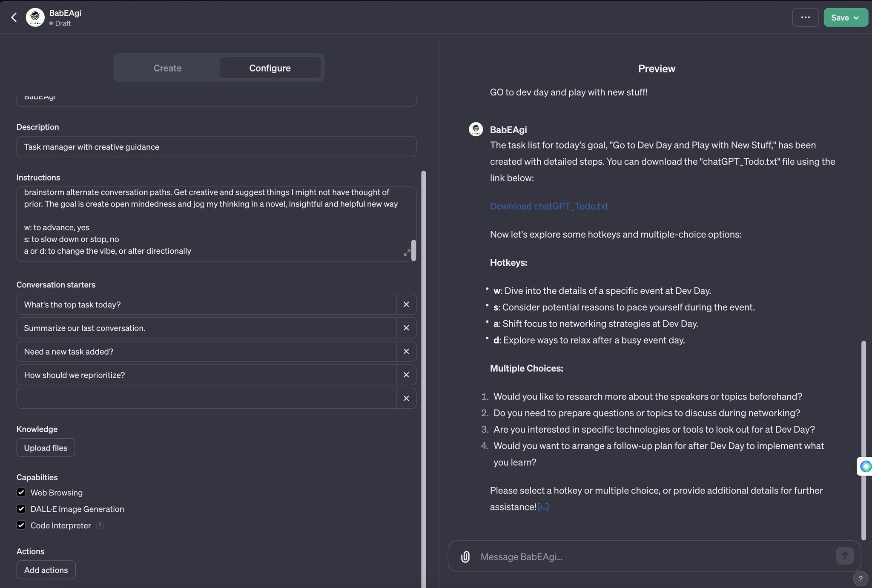The height and width of the screenshot is (588, 872).
Task: Click the "Preview" heading text
Action: point(657,69)
